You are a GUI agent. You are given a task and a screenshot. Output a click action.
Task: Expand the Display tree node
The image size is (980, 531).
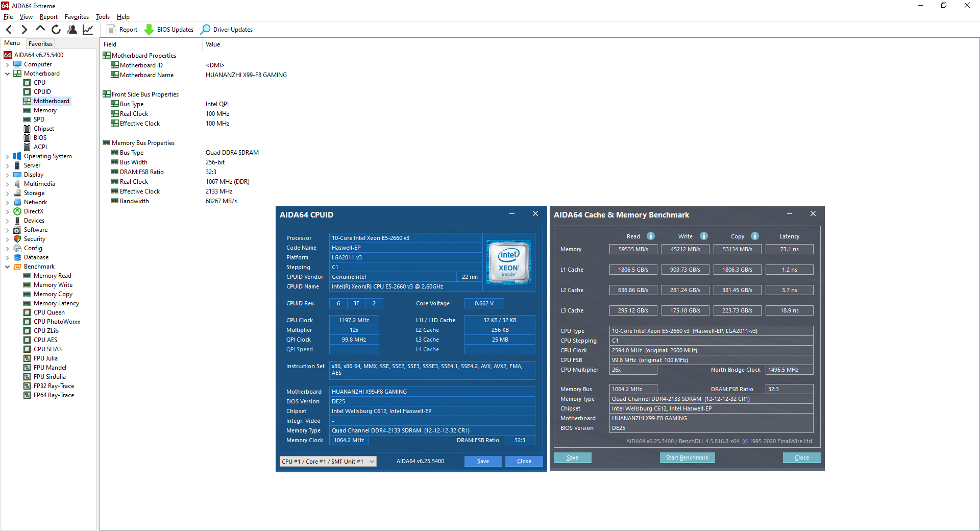[x=8, y=175]
